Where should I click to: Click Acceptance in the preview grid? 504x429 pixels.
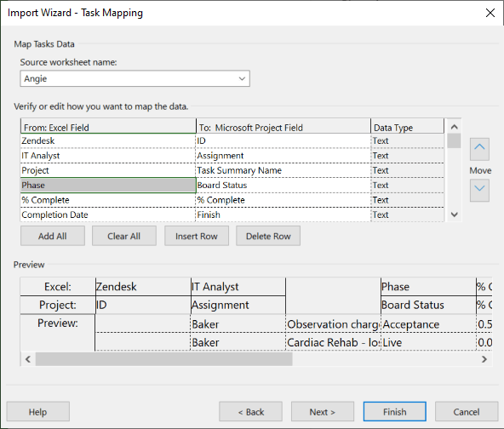click(x=428, y=324)
